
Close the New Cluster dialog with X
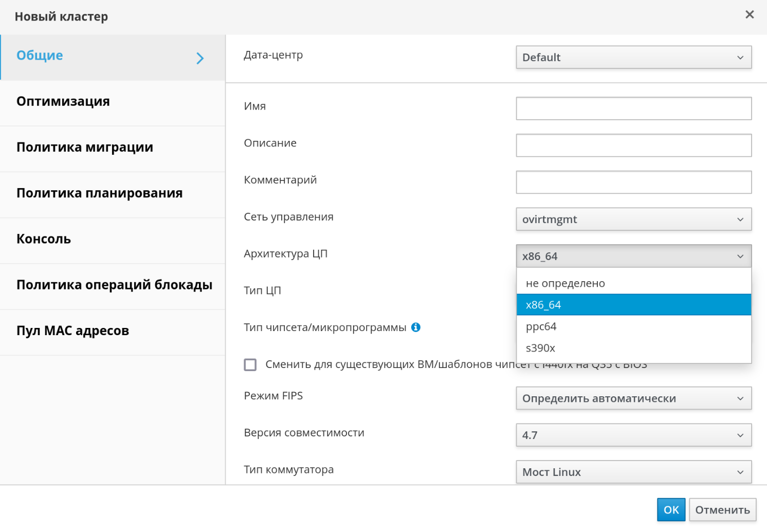point(750,15)
